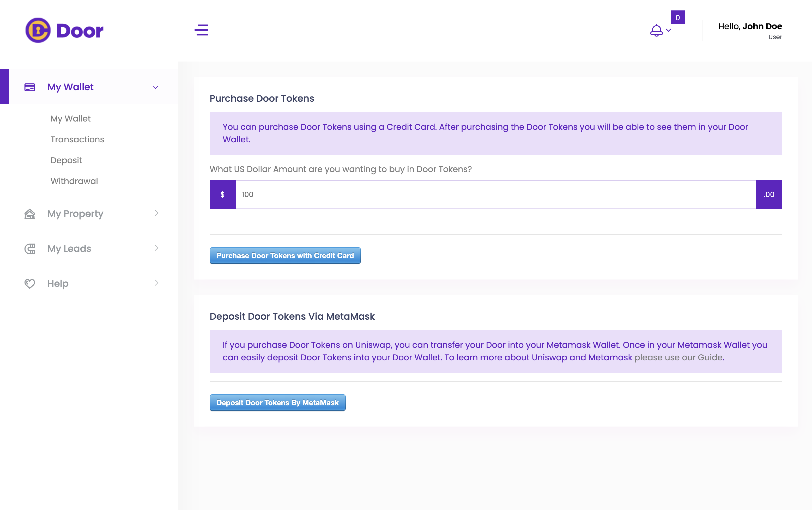The width and height of the screenshot is (812, 510).
Task: Open the notifications bell icon
Action: (656, 30)
